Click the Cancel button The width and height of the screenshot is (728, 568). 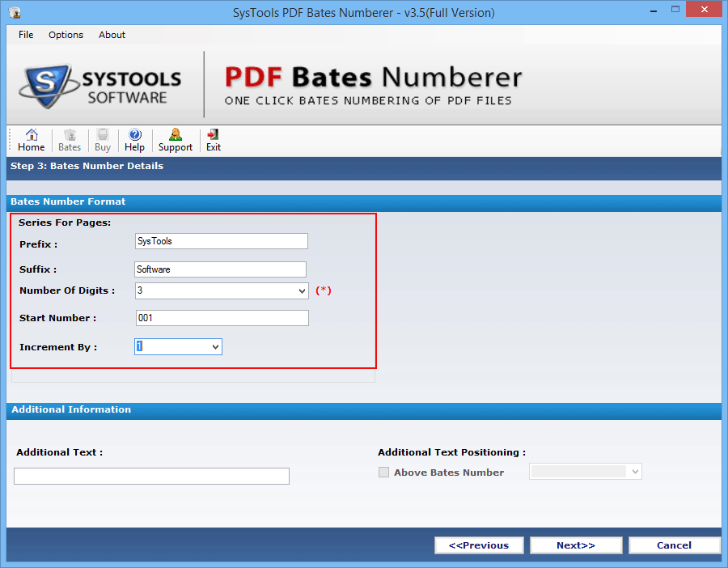click(x=674, y=545)
